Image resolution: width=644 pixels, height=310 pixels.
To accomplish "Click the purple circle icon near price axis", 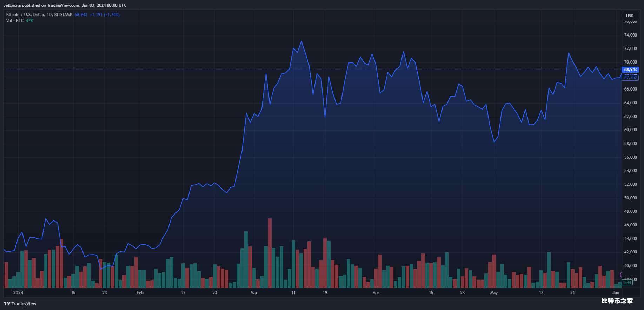I will click(622, 275).
